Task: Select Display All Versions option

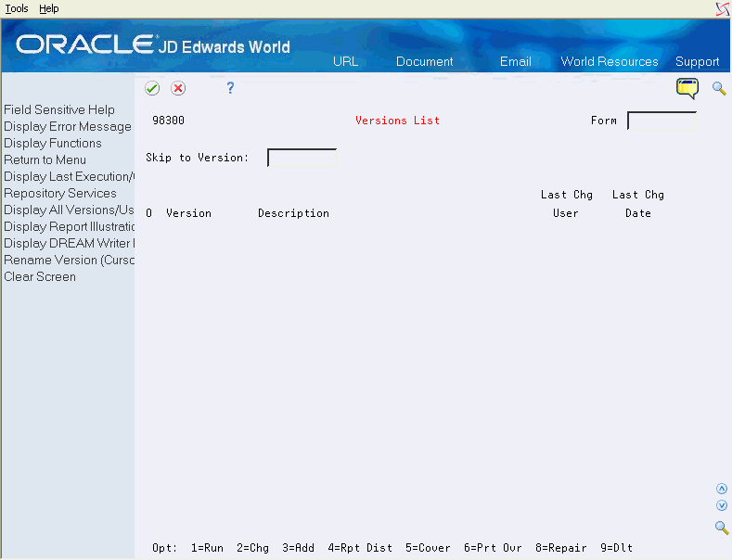Action: pyautogui.click(x=69, y=210)
